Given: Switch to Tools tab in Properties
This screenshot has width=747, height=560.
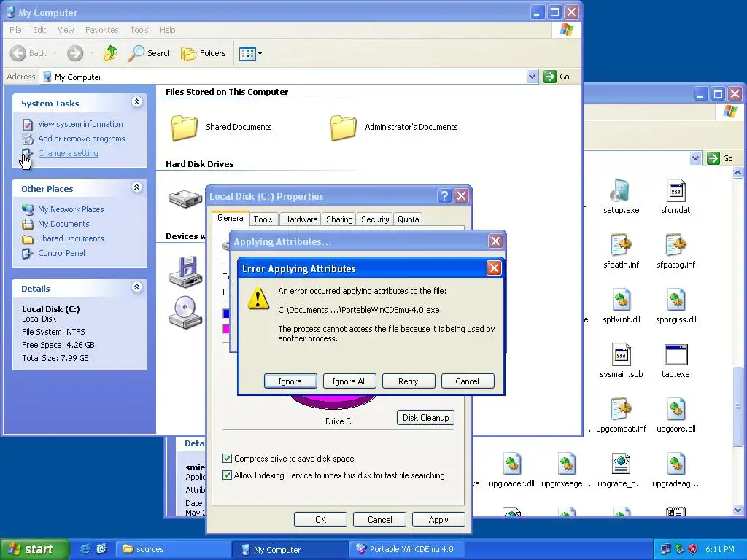Looking at the screenshot, I should click(263, 219).
